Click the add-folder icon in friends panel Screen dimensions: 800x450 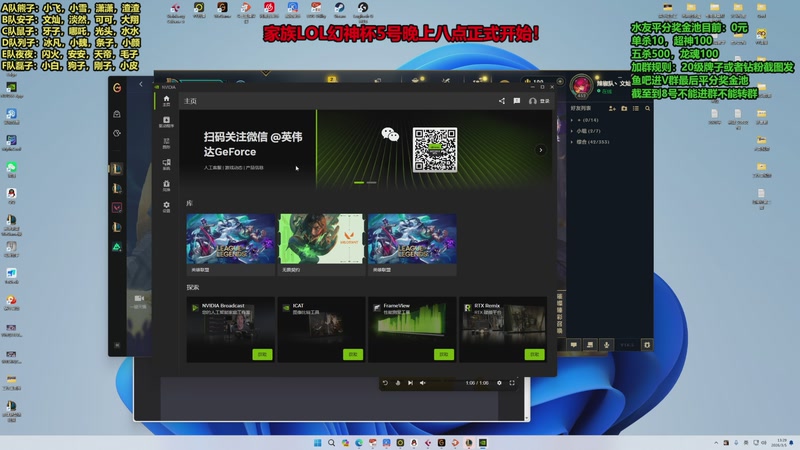coord(624,108)
